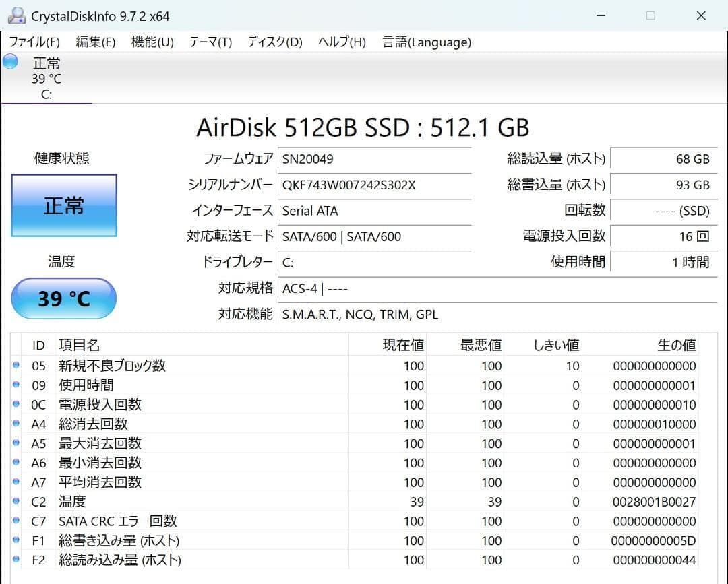Click the 最悪値 column header
The height and width of the screenshot is (584, 728).
click(x=465, y=345)
